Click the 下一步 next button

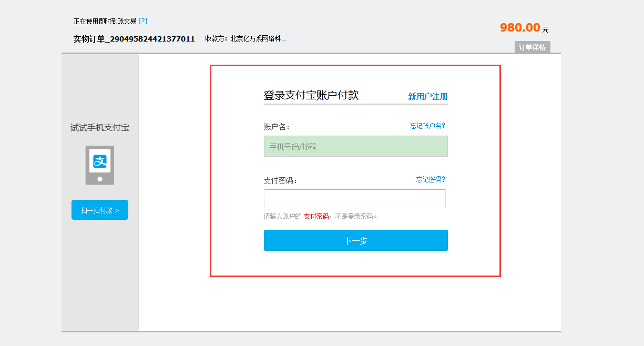tap(356, 240)
